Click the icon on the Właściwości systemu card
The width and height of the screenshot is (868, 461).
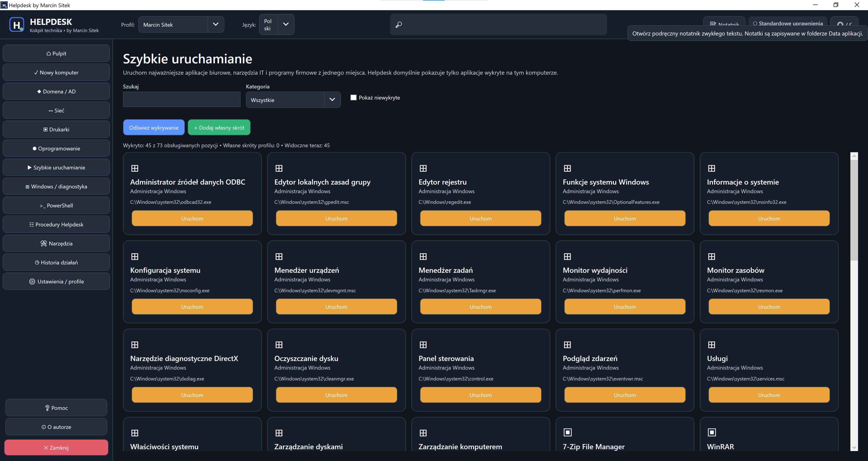coord(135,433)
